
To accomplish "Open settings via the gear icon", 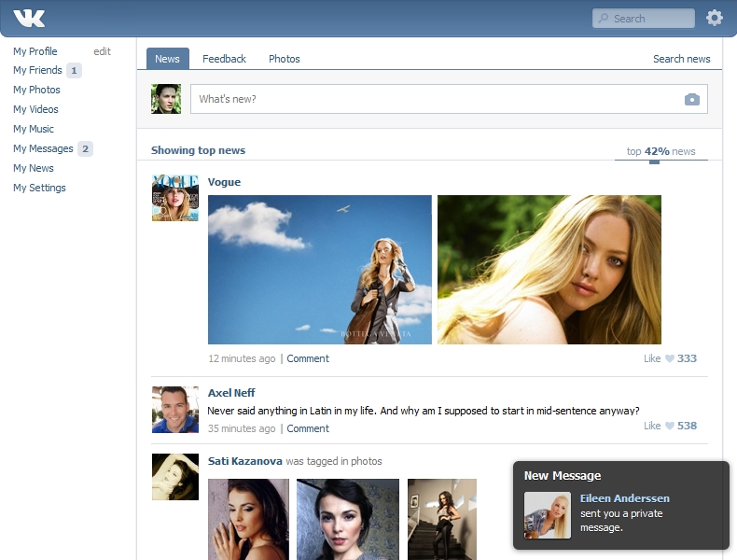I will (714, 18).
